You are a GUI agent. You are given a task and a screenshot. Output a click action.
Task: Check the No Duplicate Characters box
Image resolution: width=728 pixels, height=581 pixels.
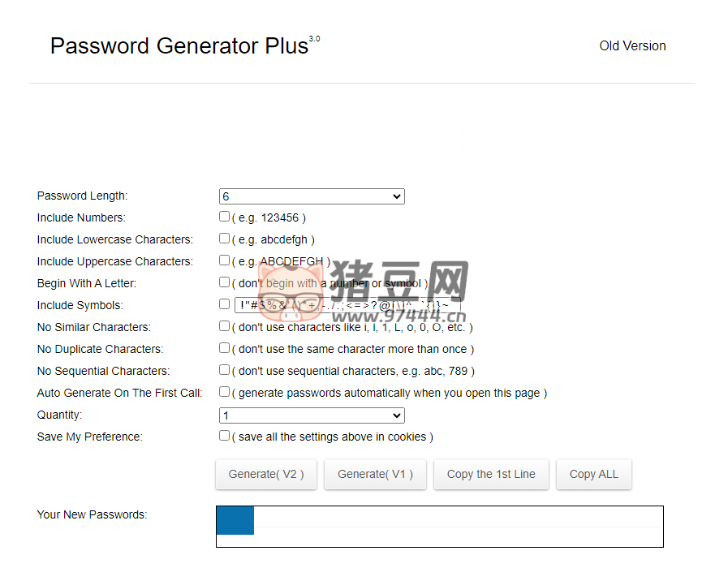click(224, 347)
